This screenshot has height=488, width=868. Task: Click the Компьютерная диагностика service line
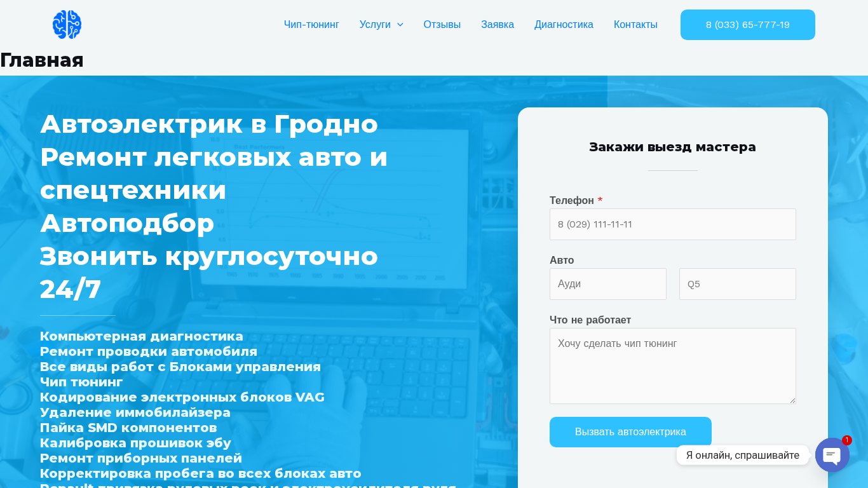[142, 336]
